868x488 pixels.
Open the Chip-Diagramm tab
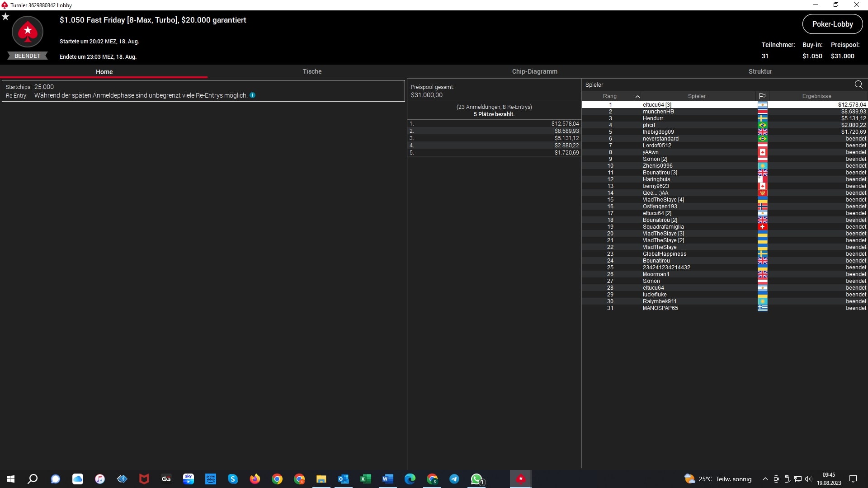click(x=534, y=71)
